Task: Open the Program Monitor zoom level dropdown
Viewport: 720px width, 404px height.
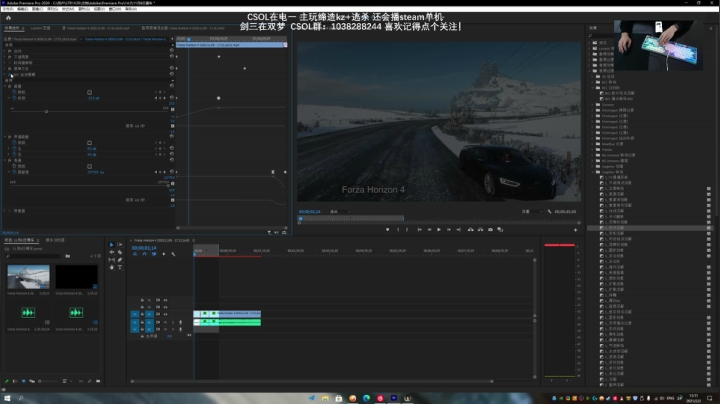Action: (340, 212)
